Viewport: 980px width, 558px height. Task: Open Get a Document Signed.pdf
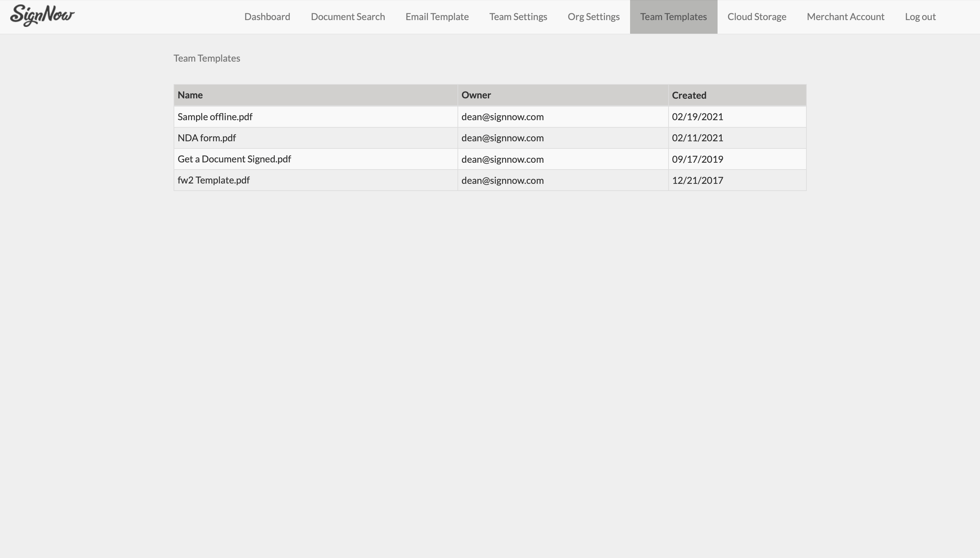(234, 159)
